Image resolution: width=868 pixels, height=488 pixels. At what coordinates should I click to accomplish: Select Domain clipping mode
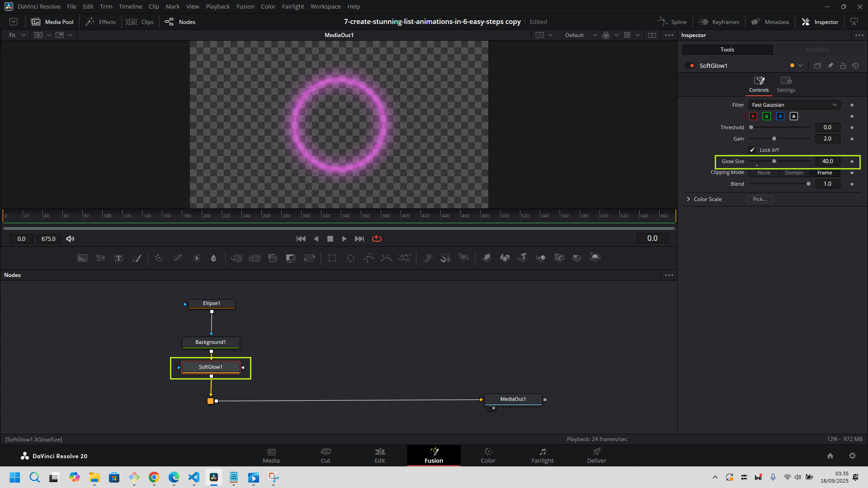(x=794, y=173)
